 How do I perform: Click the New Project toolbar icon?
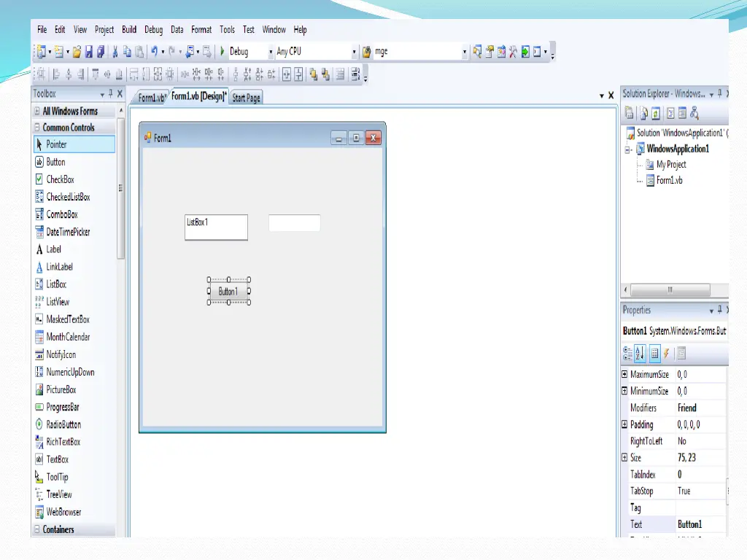coord(42,52)
